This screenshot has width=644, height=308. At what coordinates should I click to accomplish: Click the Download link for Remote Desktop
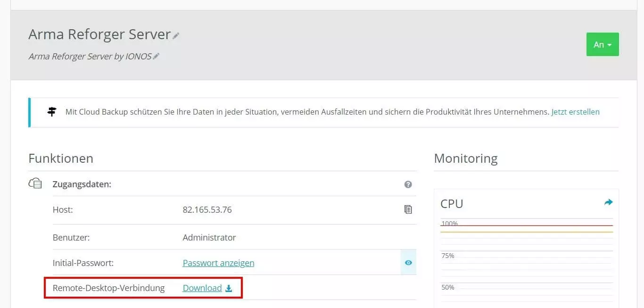[202, 288]
